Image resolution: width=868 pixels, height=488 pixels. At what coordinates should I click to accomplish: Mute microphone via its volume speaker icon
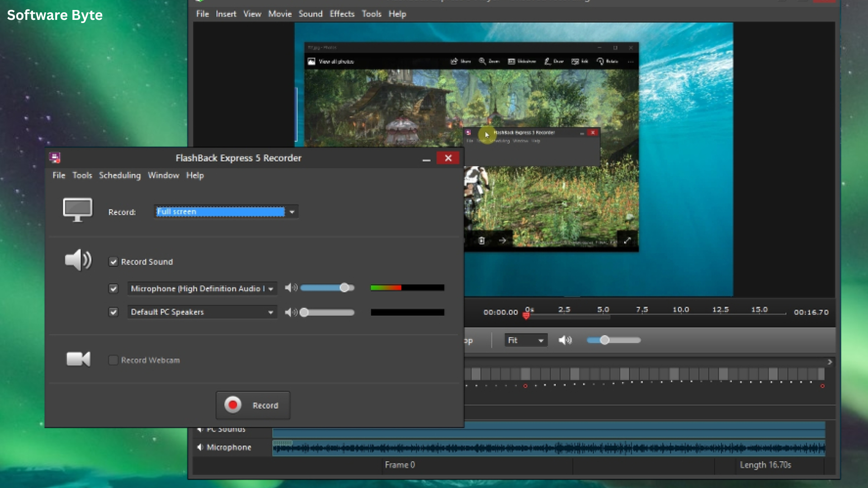[x=291, y=288]
